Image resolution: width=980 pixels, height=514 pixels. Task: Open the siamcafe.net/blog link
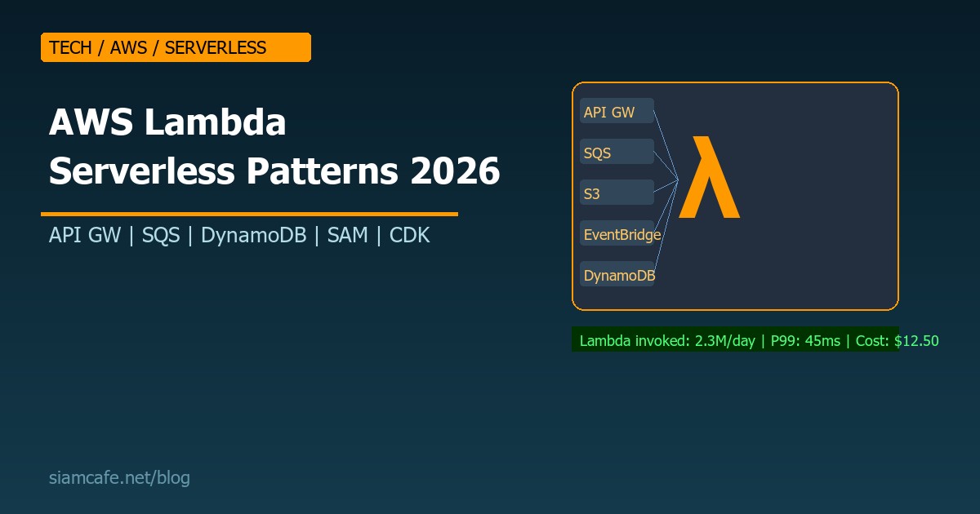coord(119,477)
